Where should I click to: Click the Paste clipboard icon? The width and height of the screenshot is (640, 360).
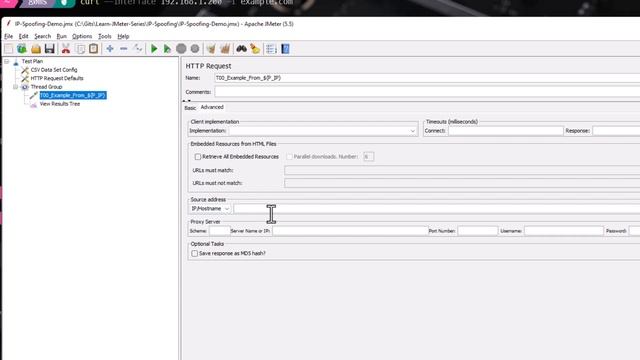tap(93, 49)
